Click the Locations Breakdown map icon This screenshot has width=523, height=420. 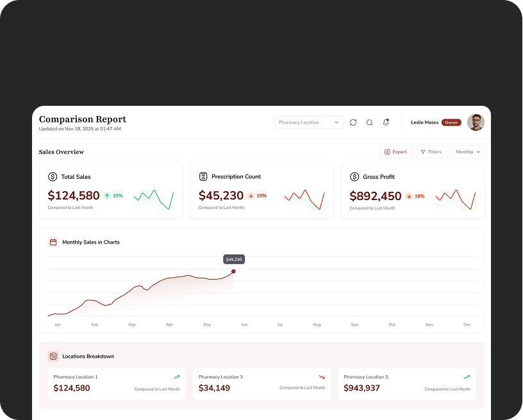(x=53, y=356)
